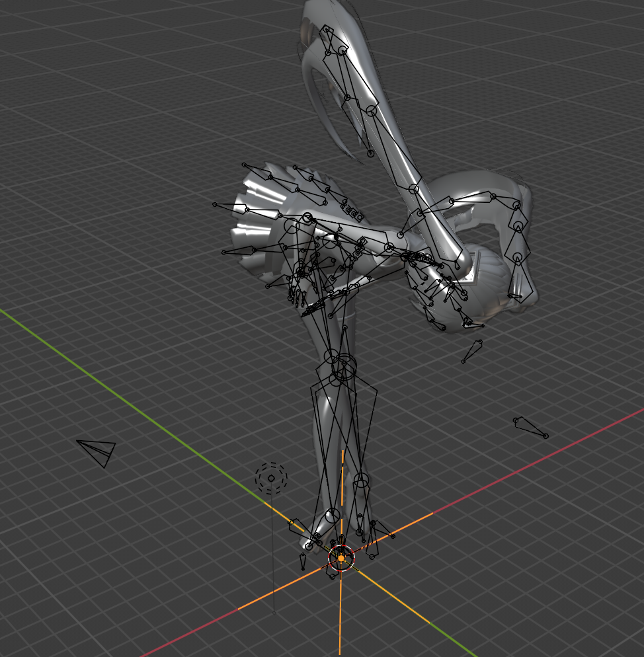This screenshot has height=657, width=644.
Task: Select the point light with dashed circles
Action: pos(271,478)
